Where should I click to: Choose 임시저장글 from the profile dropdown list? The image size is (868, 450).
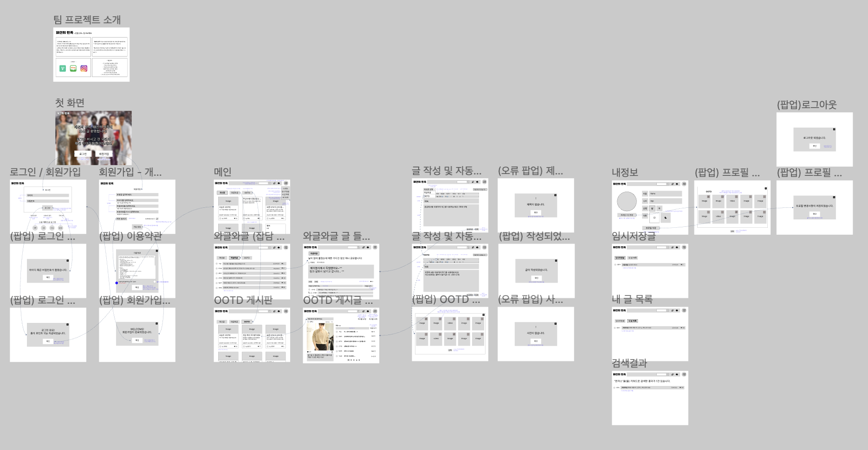click(x=285, y=192)
